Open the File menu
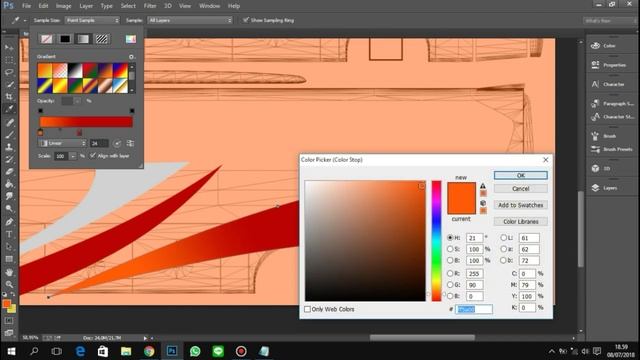This screenshot has height=360, width=640. [x=27, y=6]
